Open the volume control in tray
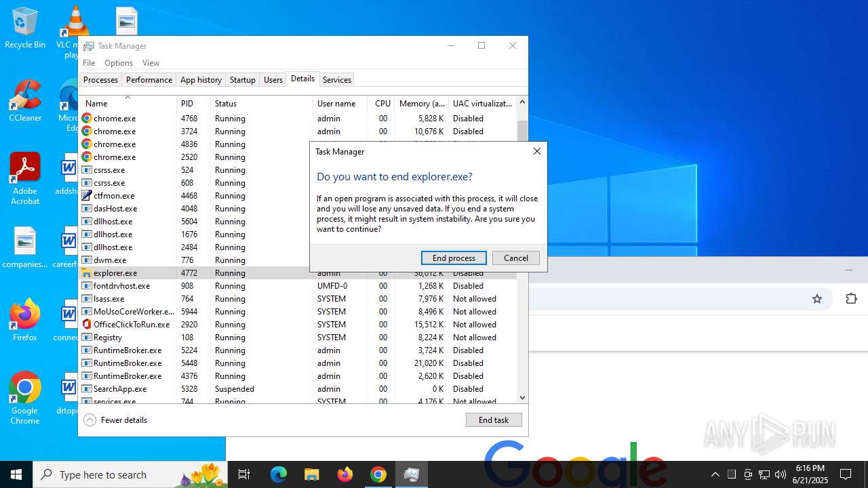The image size is (868, 488). tap(781, 474)
